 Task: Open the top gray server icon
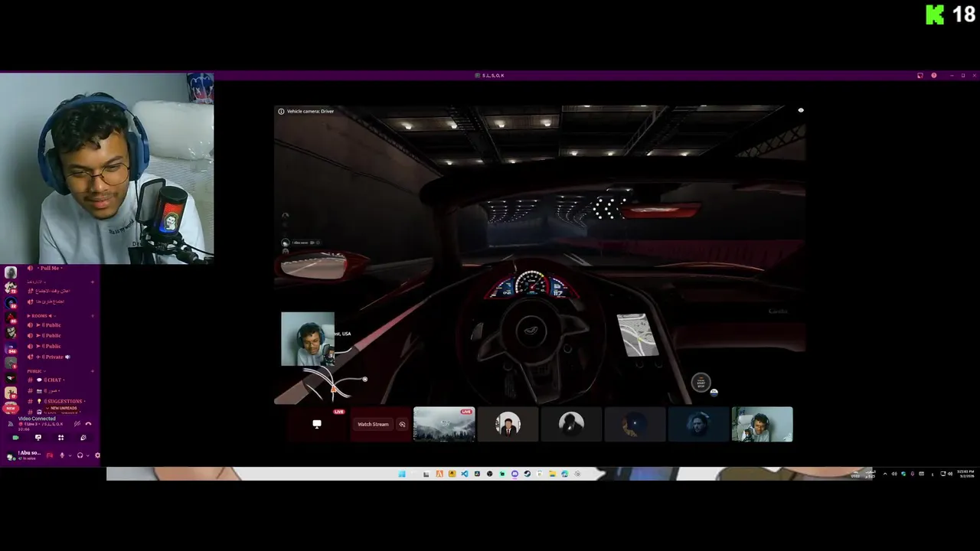pyautogui.click(x=11, y=272)
